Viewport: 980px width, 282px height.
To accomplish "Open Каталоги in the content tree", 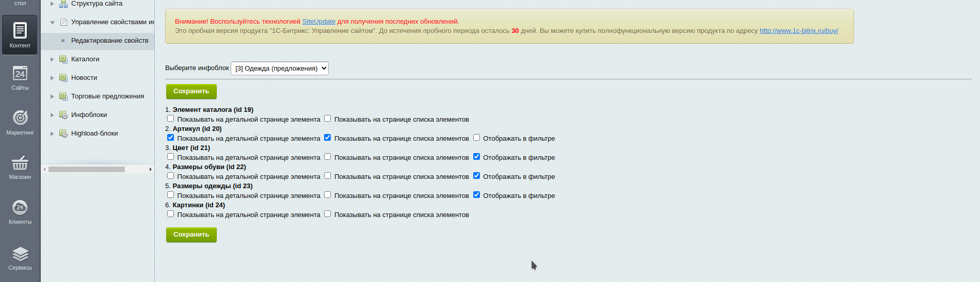I will (x=85, y=59).
